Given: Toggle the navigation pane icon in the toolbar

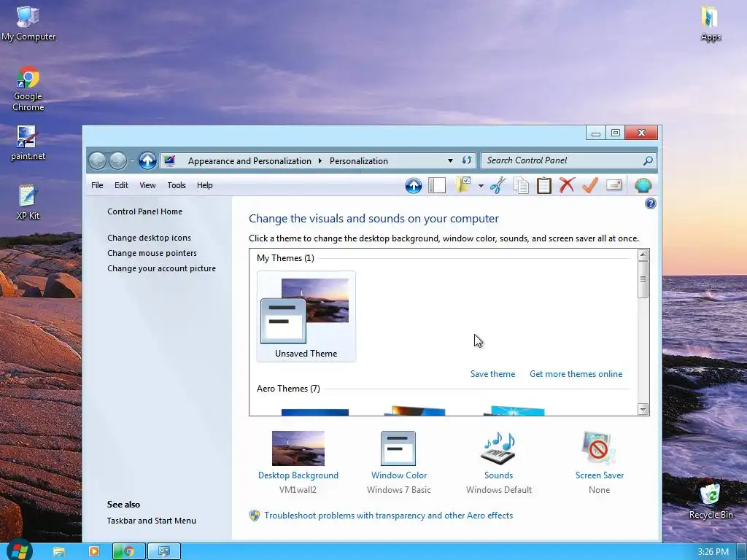Looking at the screenshot, I should pos(436,185).
